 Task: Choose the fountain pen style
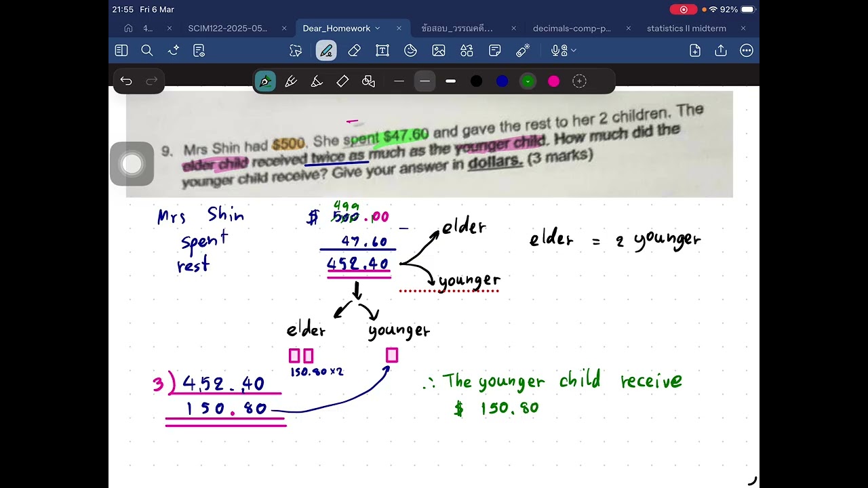[x=265, y=81]
